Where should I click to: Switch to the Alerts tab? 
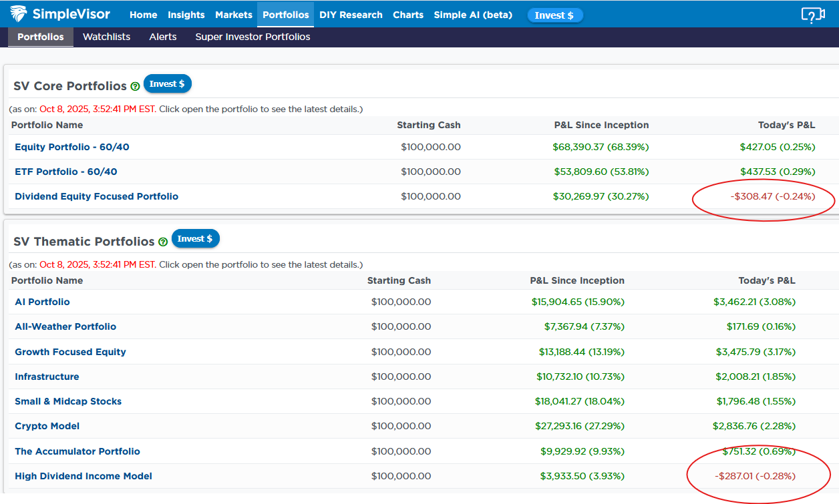click(163, 37)
